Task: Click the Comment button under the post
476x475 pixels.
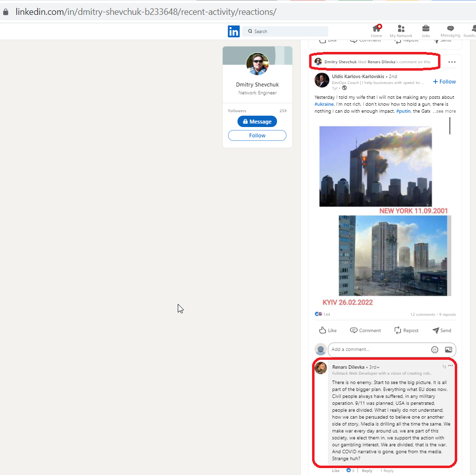Action: (365, 330)
